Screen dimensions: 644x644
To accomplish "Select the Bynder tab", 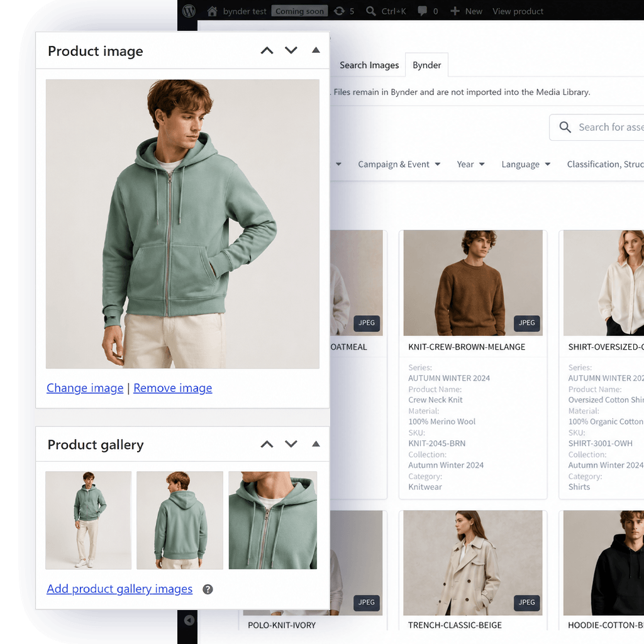I will (x=427, y=65).
